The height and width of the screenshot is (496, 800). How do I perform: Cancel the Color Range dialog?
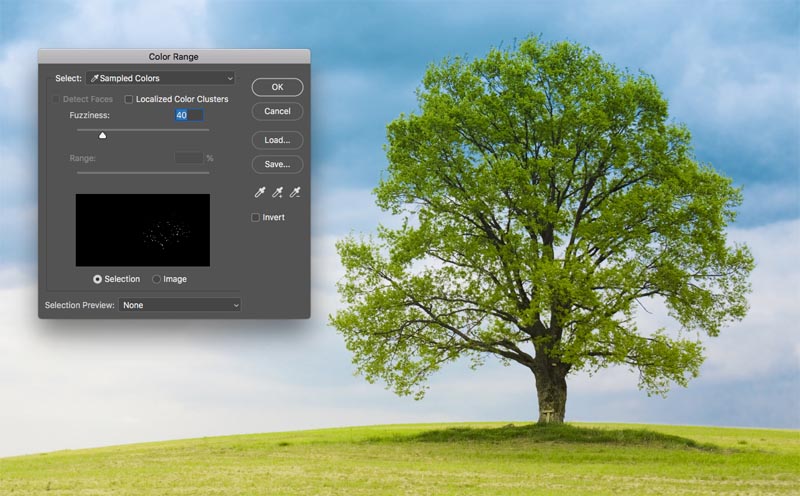[277, 111]
